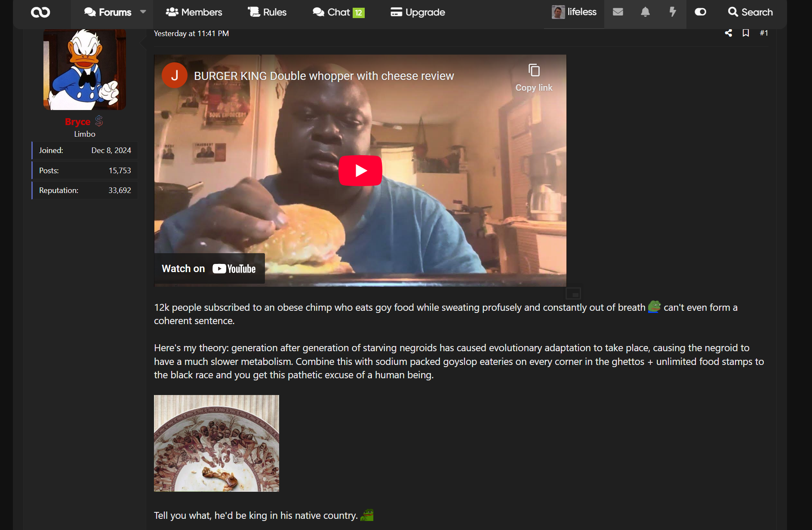The height and width of the screenshot is (530, 812).
Task: Click the video channel avatar J
Action: click(x=175, y=76)
